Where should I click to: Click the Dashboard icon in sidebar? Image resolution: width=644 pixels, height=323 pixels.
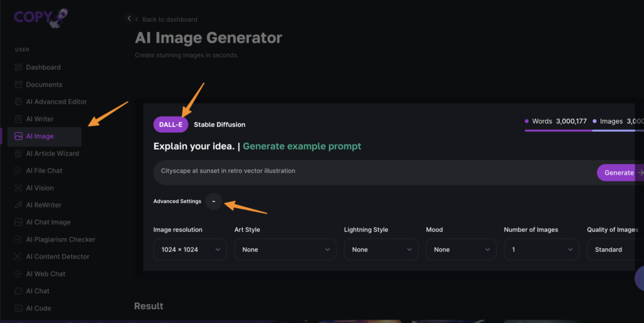coord(19,67)
